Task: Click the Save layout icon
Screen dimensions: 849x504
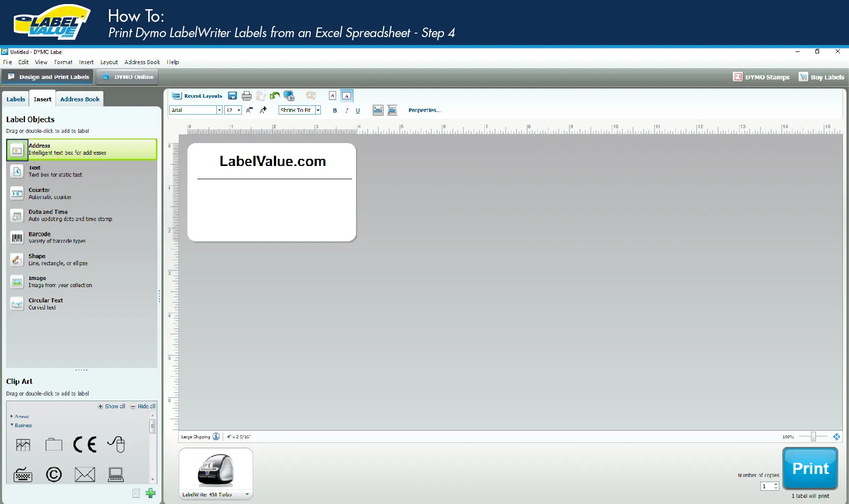Action: click(x=232, y=96)
